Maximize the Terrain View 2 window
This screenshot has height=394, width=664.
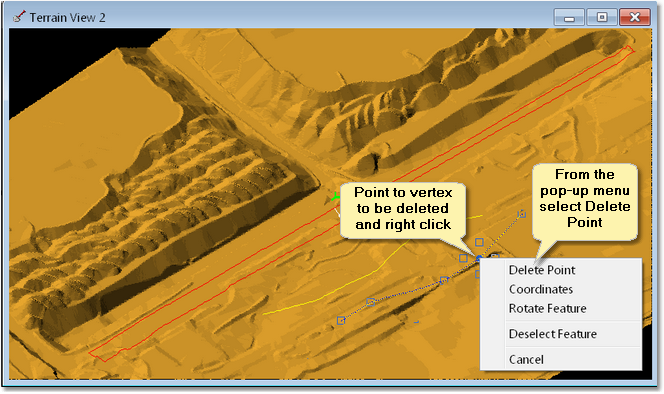602,17
